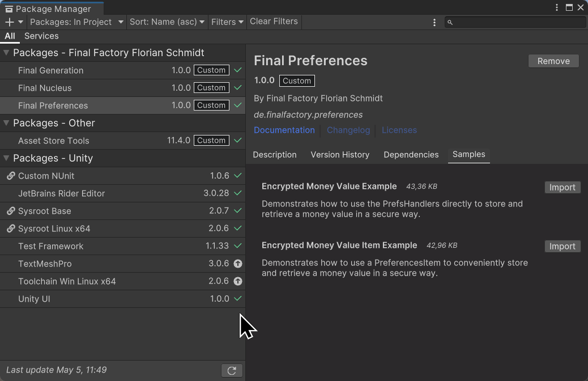The image size is (588, 381).
Task: Select the Test Framework package
Action: pyautogui.click(x=122, y=246)
